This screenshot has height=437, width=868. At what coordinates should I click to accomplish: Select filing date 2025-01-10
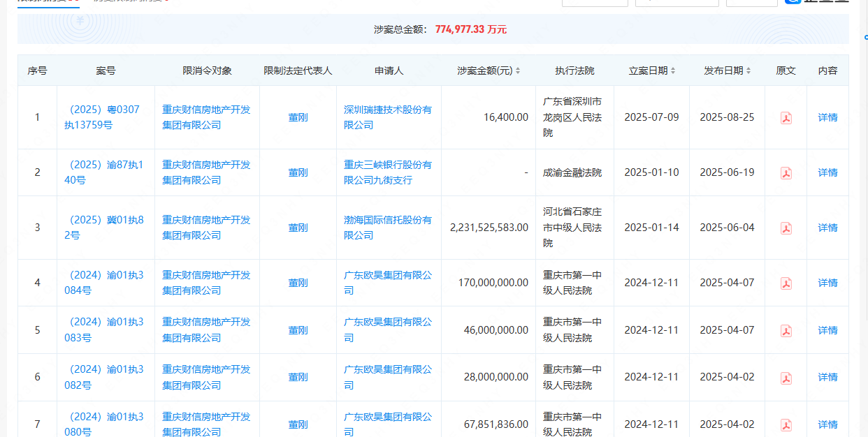[651, 172]
